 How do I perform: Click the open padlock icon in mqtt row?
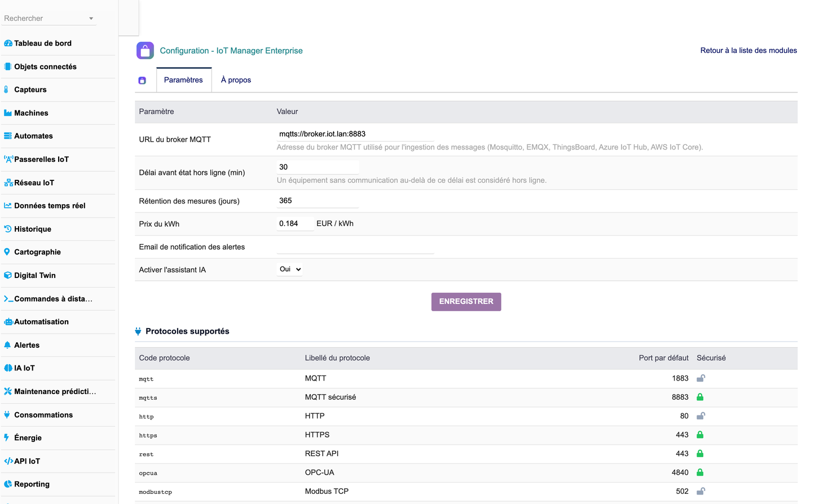click(x=701, y=378)
